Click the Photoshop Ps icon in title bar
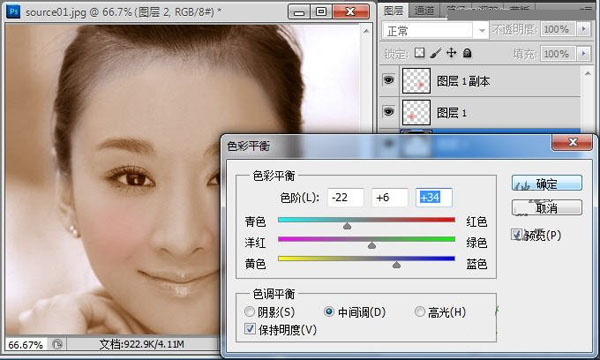 [13, 11]
